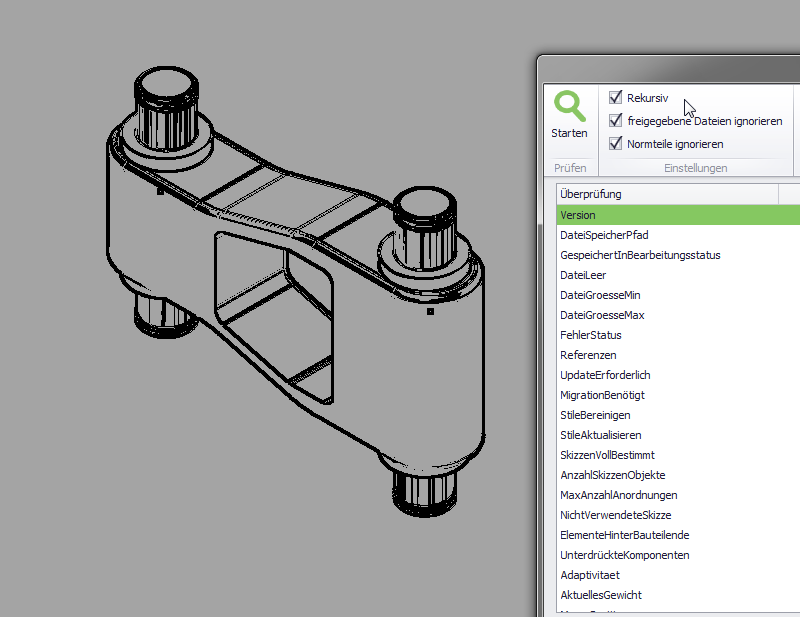Choose the MigrationBenötigt row
This screenshot has height=617, width=800.
[678, 394]
